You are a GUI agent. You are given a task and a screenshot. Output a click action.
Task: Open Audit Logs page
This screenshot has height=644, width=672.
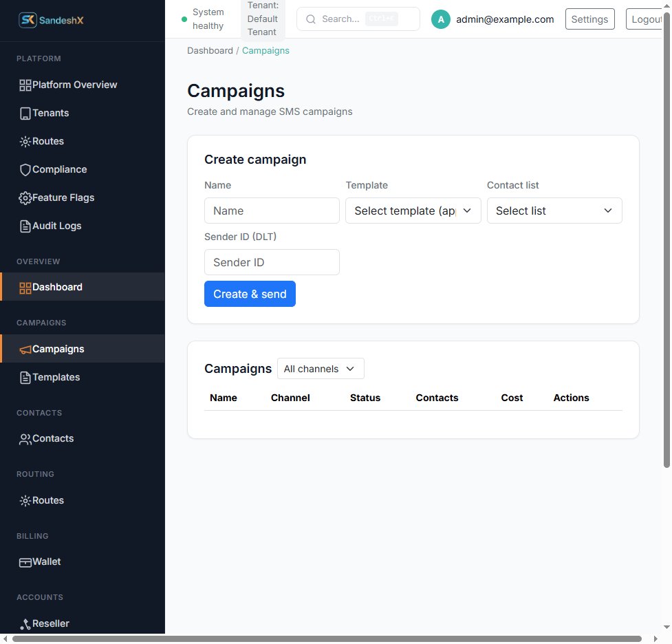83,226
